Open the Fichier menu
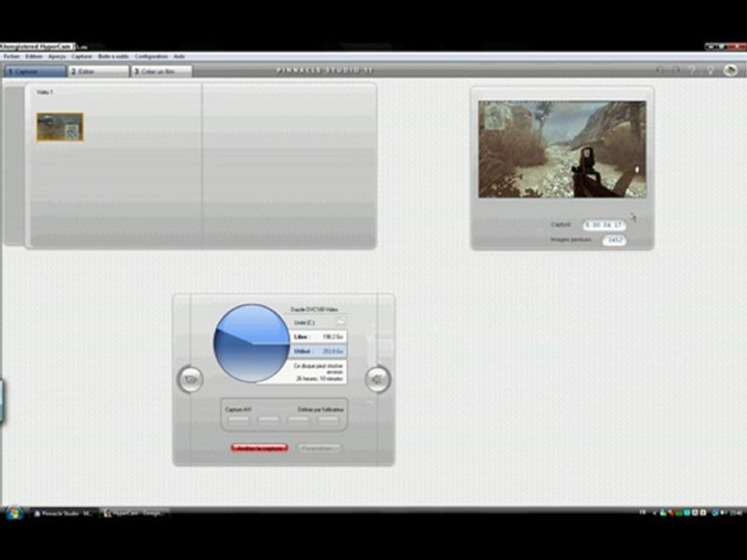This screenshot has width=747, height=560. 12,57
